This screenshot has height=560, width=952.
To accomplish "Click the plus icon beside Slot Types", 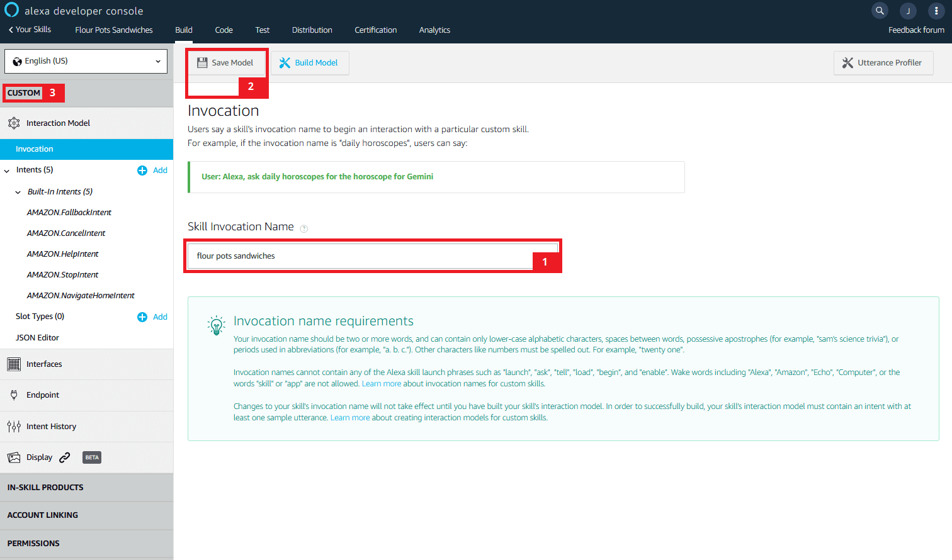I will (x=142, y=317).
